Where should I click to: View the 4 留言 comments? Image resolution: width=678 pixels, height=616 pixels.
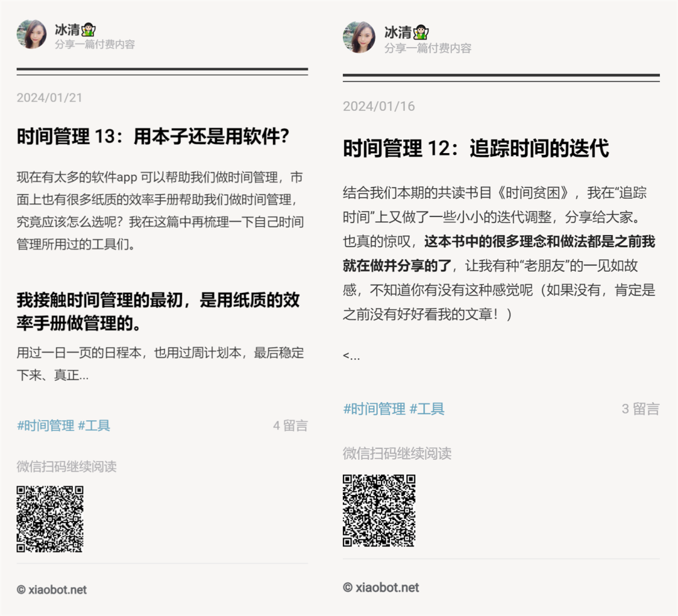click(x=290, y=425)
